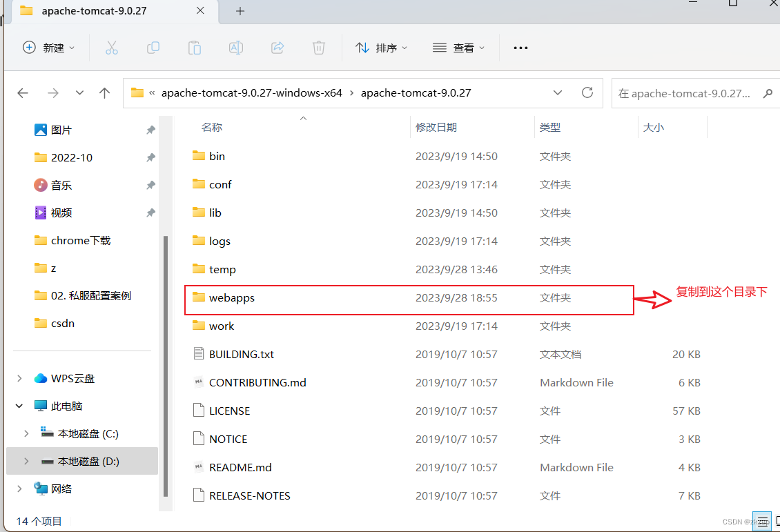Viewport: 780px width, 532px height.
Task: Go forward with the right arrow
Action: (x=53, y=93)
